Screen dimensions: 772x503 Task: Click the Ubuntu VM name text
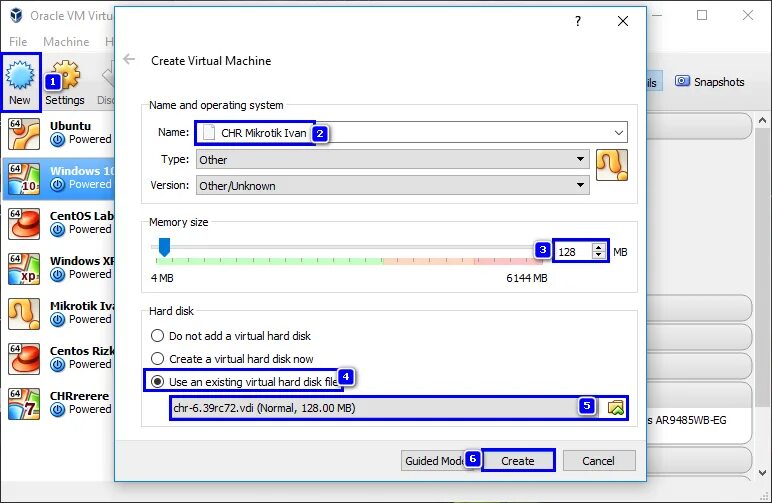pyautogui.click(x=70, y=126)
